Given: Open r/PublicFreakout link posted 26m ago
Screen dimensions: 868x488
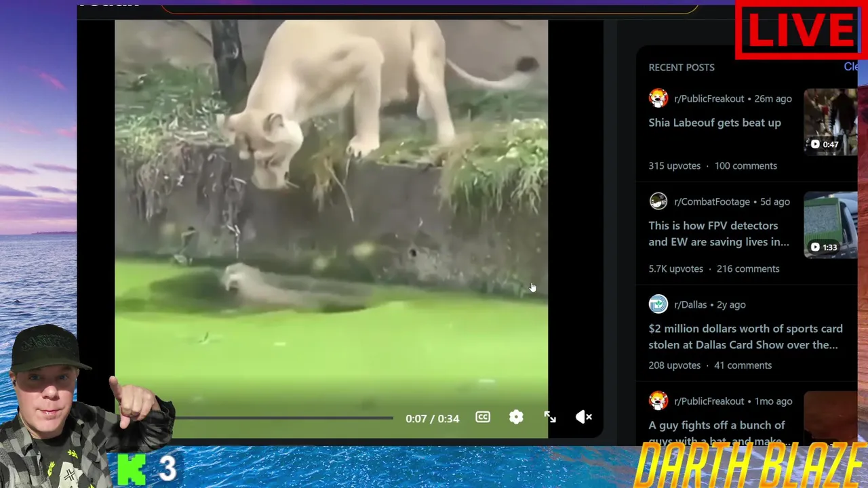Looking at the screenshot, I should tap(709, 98).
